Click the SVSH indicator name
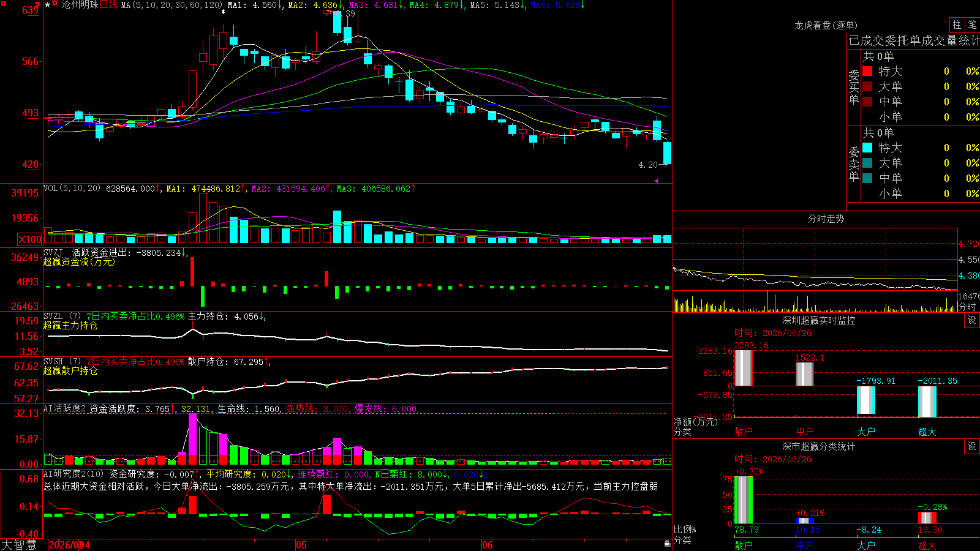 (53, 362)
